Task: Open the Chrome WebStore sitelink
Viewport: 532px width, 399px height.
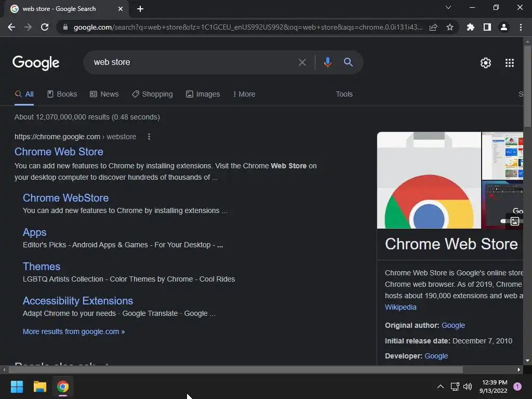Action: click(x=66, y=198)
